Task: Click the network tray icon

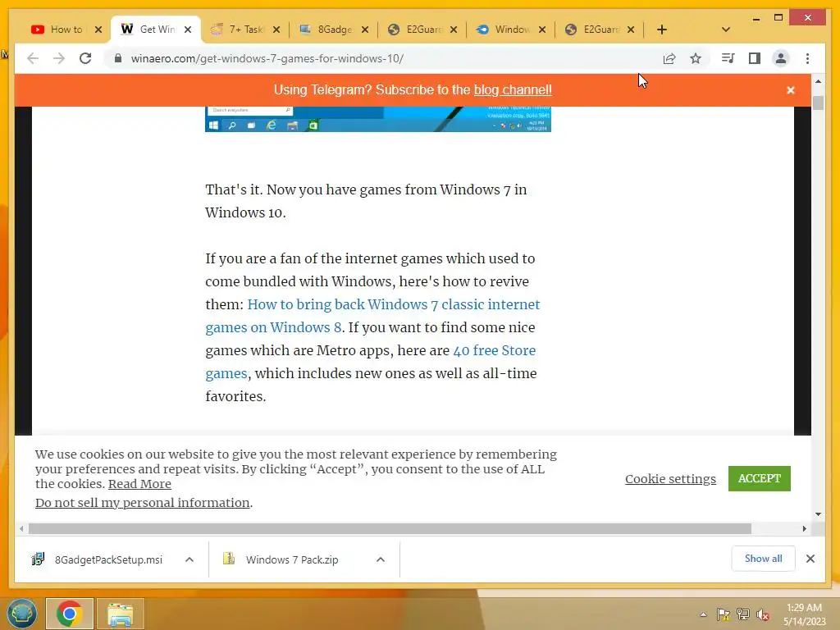Action: pos(743,614)
